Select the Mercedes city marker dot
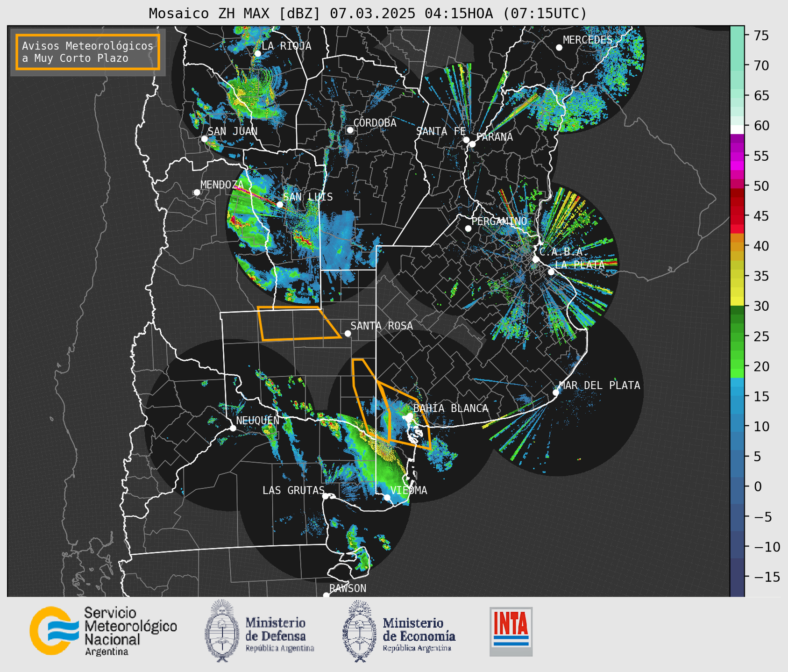This screenshot has height=672, width=788. point(559,48)
